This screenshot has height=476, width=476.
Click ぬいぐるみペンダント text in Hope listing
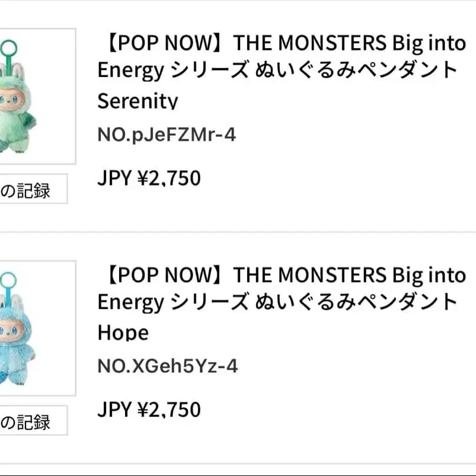tap(356, 302)
